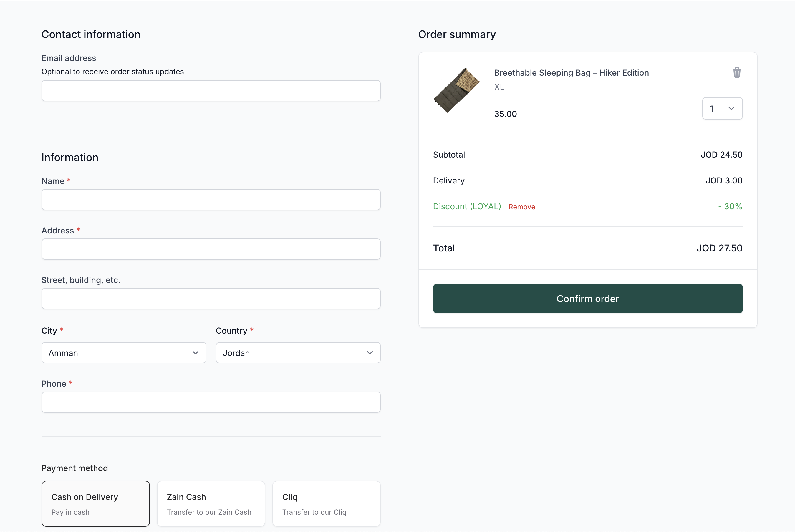Click the quantity selector chevron arrow
Image resolution: width=795 pixels, height=532 pixels.
click(x=731, y=109)
